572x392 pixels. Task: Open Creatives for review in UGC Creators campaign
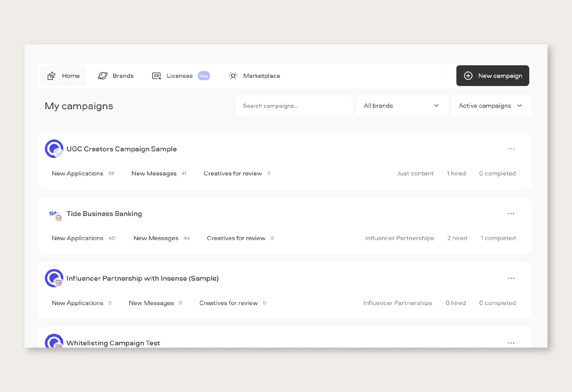point(233,173)
